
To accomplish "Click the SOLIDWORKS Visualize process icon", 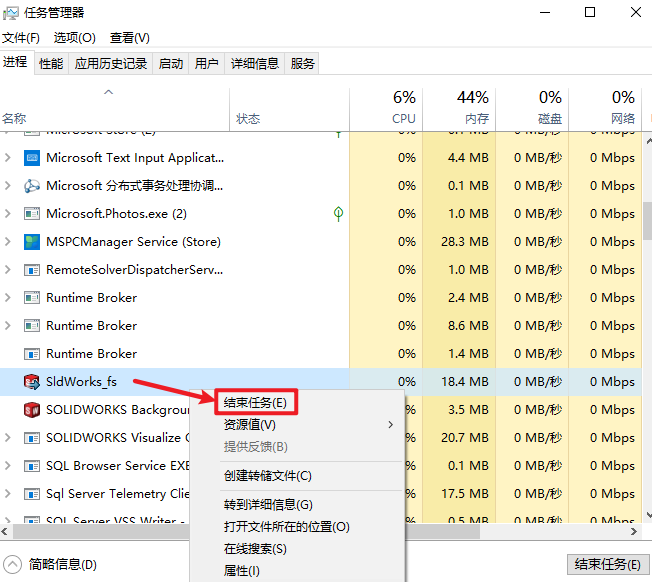I will click(x=31, y=437).
